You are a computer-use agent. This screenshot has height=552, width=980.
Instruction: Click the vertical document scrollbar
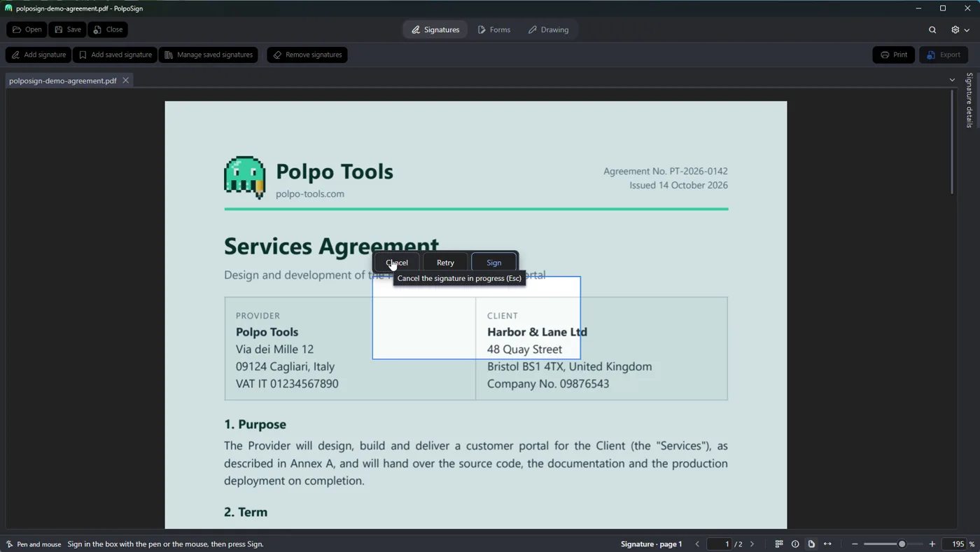[952, 144]
